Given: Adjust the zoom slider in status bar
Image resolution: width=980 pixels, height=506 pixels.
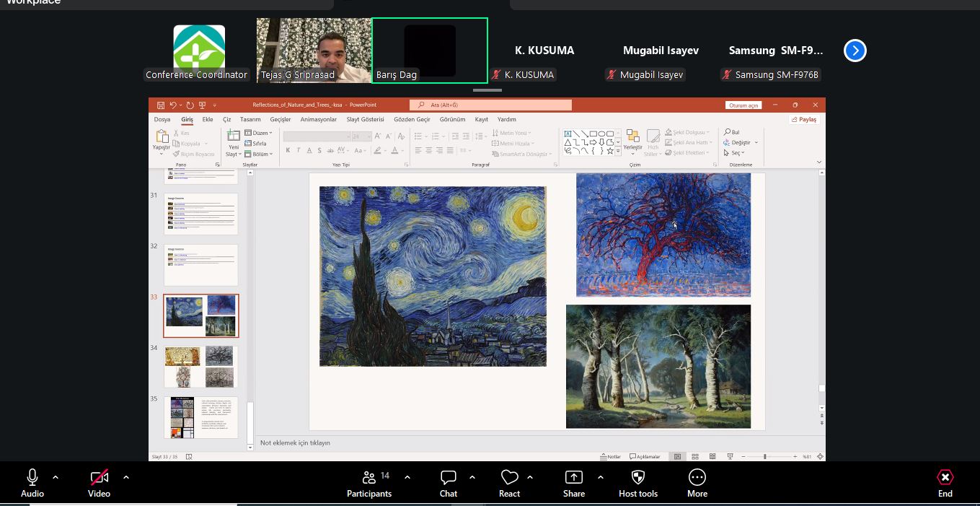Looking at the screenshot, I should click(765, 456).
